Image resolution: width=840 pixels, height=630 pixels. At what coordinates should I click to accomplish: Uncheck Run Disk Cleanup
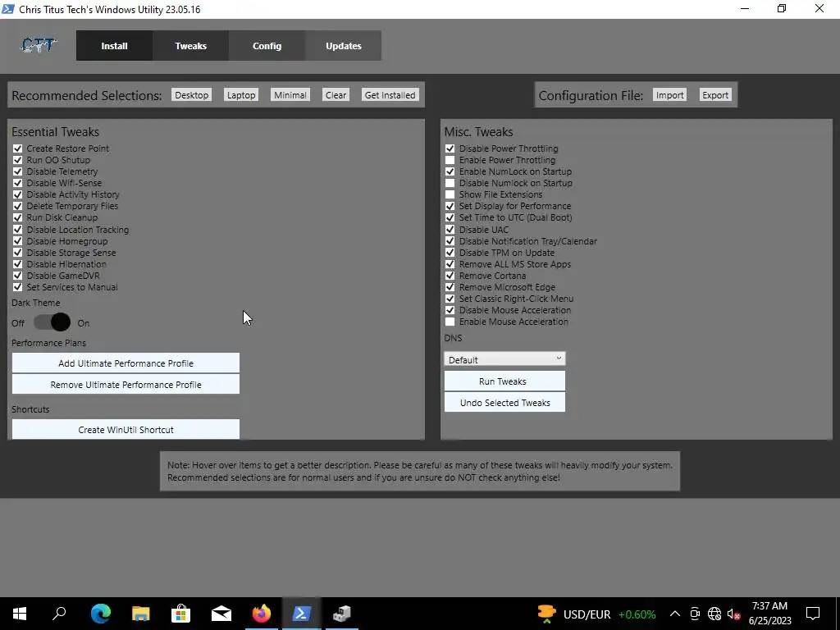click(x=18, y=217)
